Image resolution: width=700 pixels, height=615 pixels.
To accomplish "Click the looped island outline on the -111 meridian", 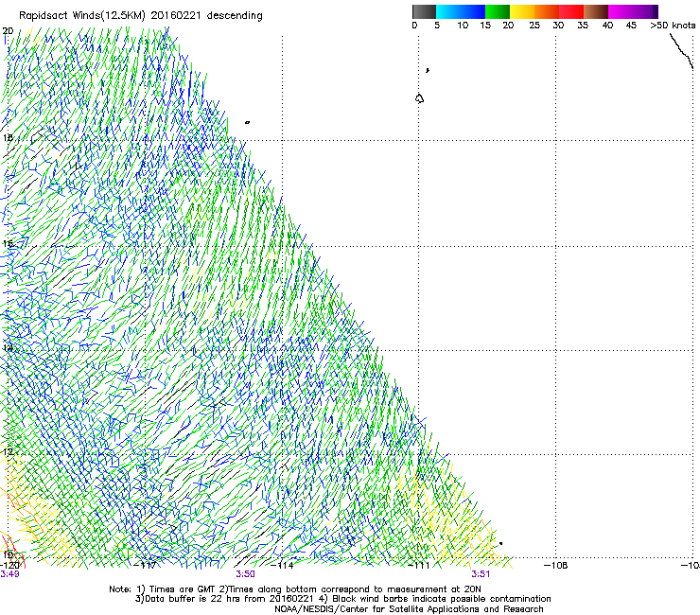I will pyautogui.click(x=419, y=98).
